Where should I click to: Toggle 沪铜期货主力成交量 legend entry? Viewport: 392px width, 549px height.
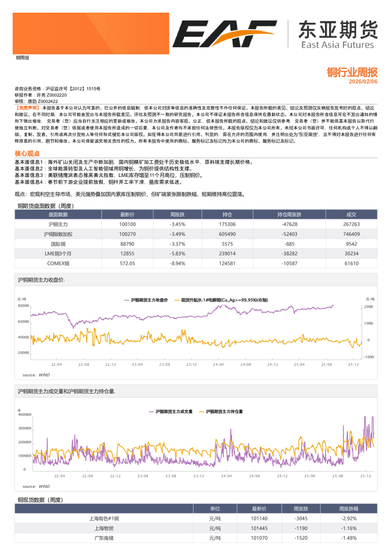pos(174,412)
